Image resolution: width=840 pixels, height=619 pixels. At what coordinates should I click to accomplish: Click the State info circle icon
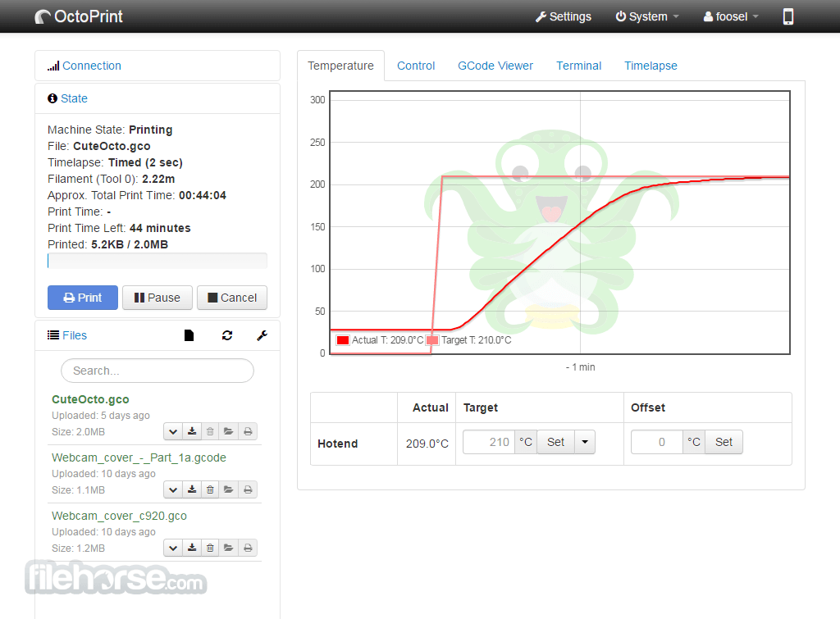52,98
